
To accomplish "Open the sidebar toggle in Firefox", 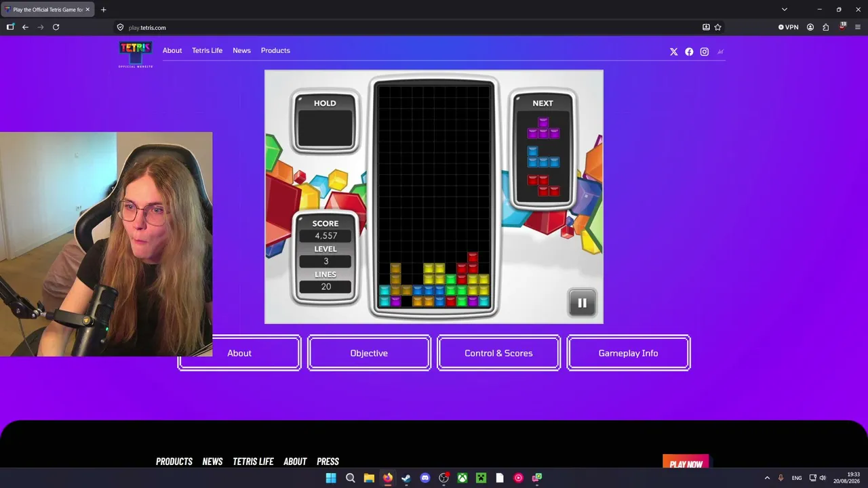I will [10, 27].
